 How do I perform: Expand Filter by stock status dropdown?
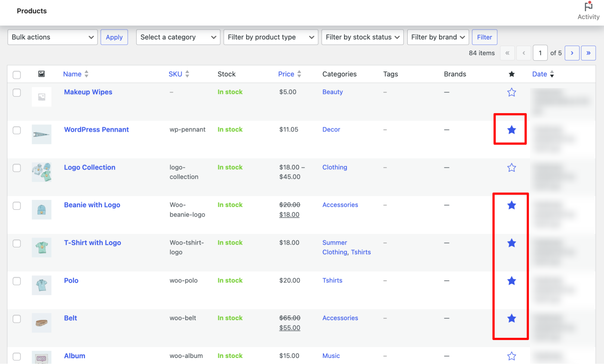pyautogui.click(x=362, y=37)
